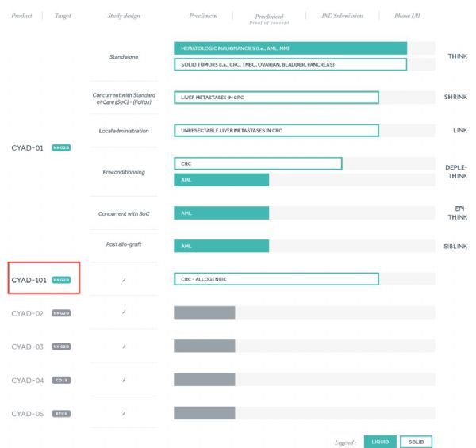Click the Concurrent with Standard of Care (Folfox) label
The height and width of the screenshot is (448, 476).
tap(124, 98)
